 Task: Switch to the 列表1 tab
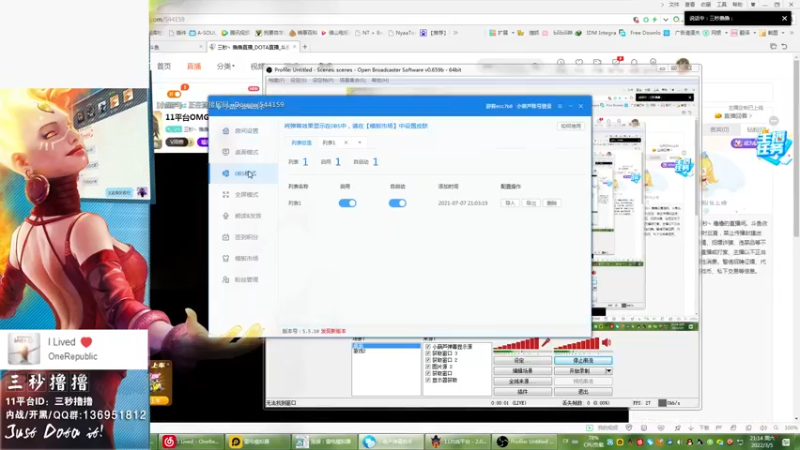click(x=329, y=143)
